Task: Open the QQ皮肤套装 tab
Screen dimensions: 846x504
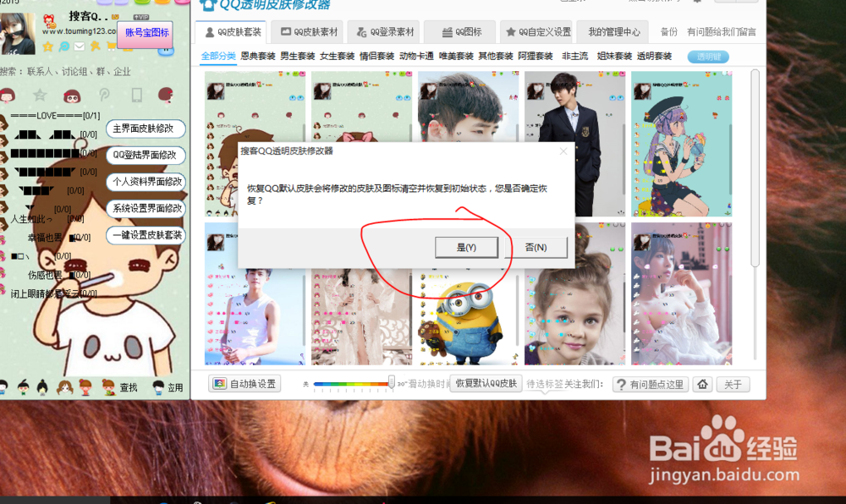Action: point(233,32)
